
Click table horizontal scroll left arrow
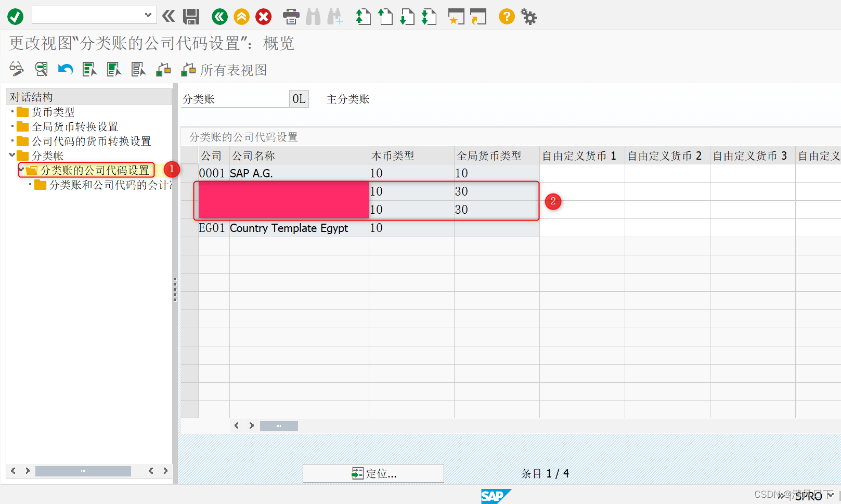click(237, 425)
